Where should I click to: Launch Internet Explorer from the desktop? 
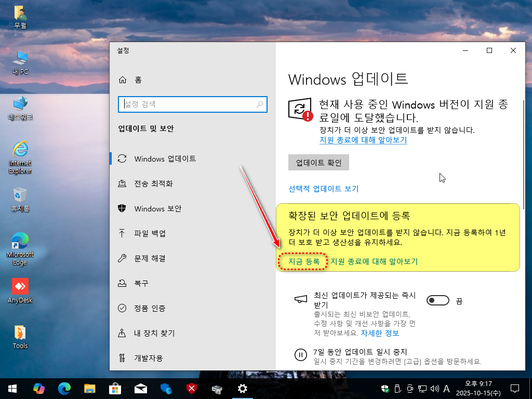coord(20,157)
